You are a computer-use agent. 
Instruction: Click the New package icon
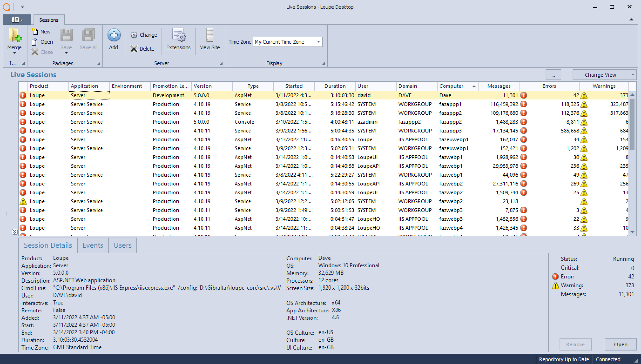click(35, 32)
